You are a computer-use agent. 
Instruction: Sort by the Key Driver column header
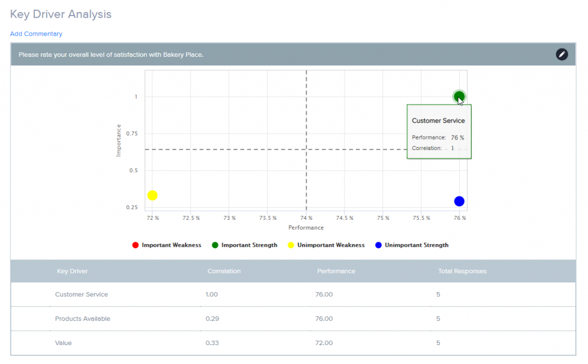[x=72, y=271]
